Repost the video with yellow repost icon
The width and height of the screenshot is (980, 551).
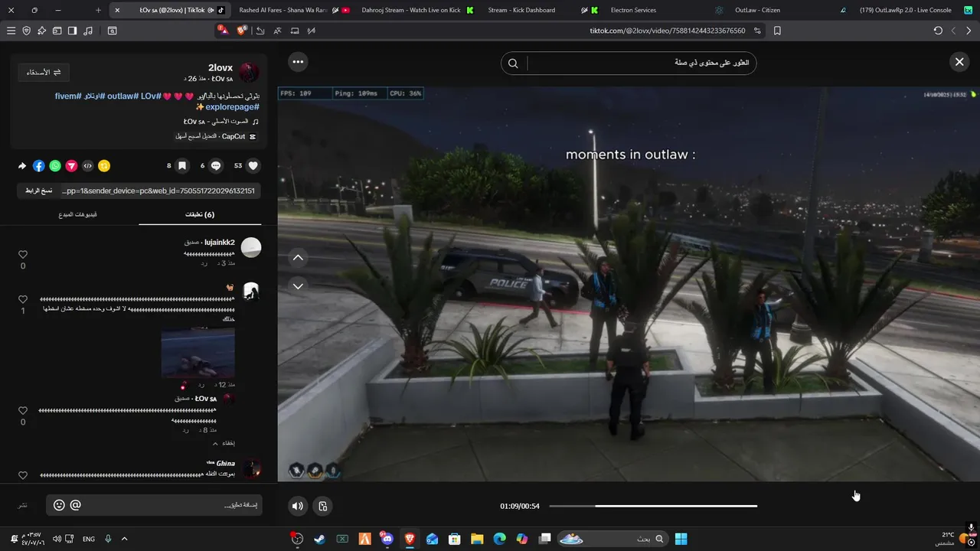pyautogui.click(x=104, y=165)
